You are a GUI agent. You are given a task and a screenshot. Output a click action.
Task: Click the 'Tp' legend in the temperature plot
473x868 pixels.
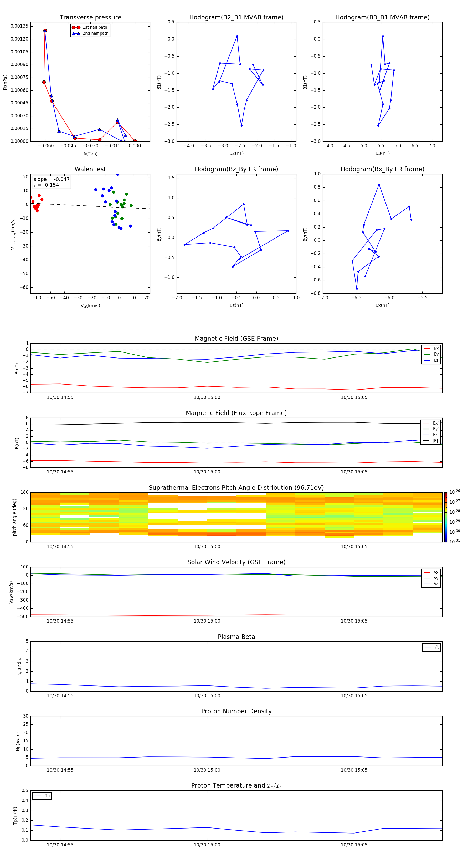42,796
